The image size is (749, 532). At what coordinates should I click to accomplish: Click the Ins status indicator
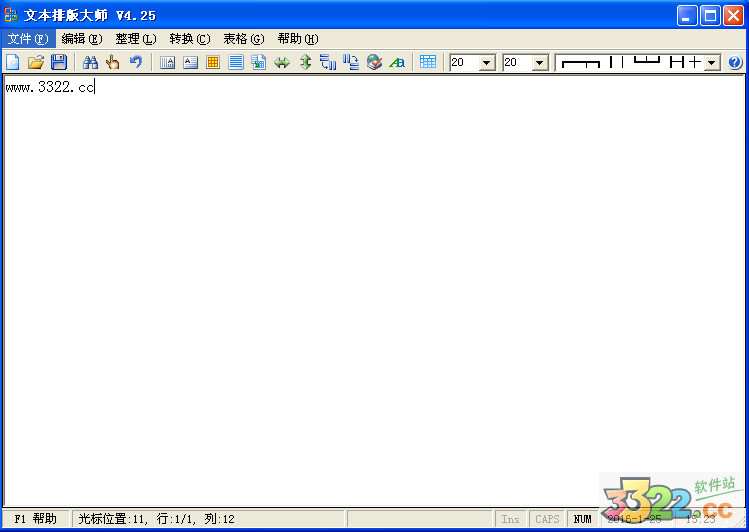coord(510,519)
